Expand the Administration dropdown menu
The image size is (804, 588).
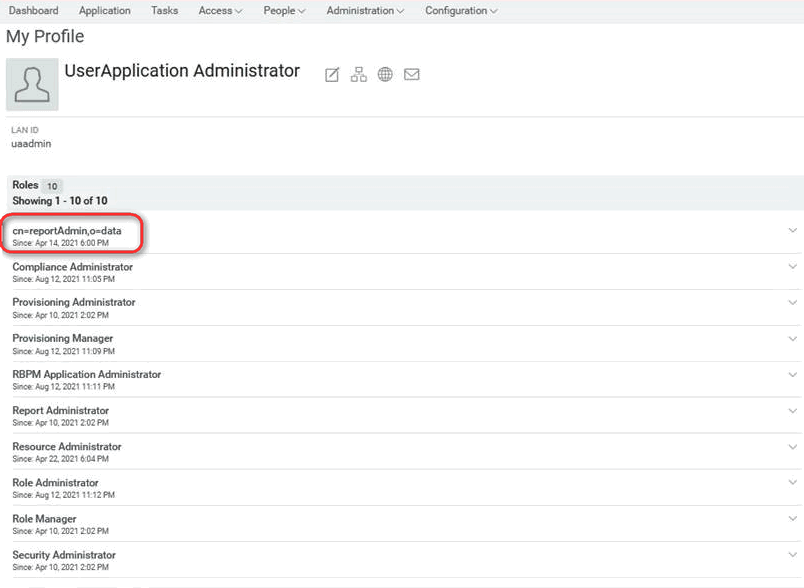(x=365, y=11)
